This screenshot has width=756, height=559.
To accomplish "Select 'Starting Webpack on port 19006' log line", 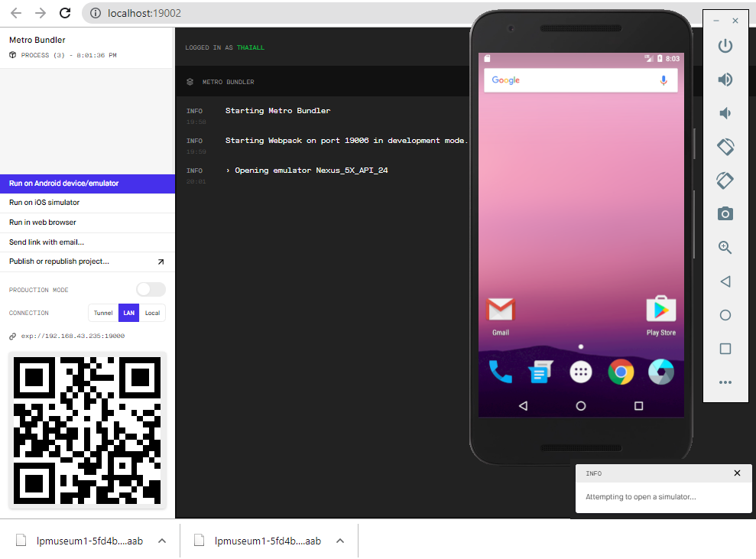I will point(346,141).
